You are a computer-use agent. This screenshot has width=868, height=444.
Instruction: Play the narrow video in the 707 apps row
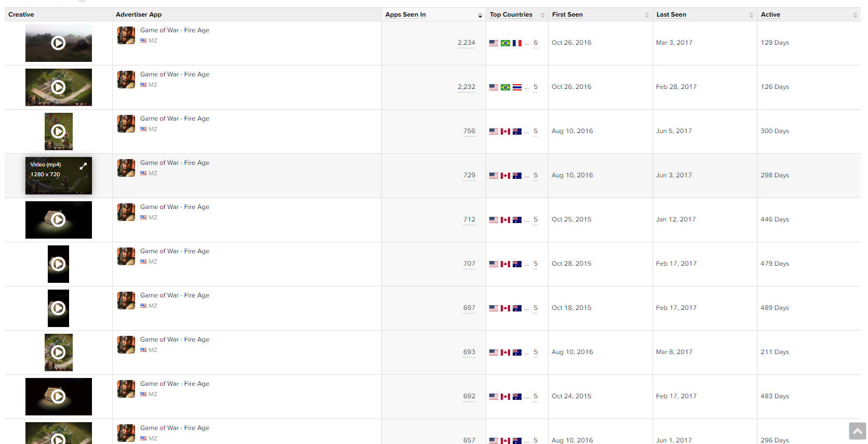(x=58, y=264)
